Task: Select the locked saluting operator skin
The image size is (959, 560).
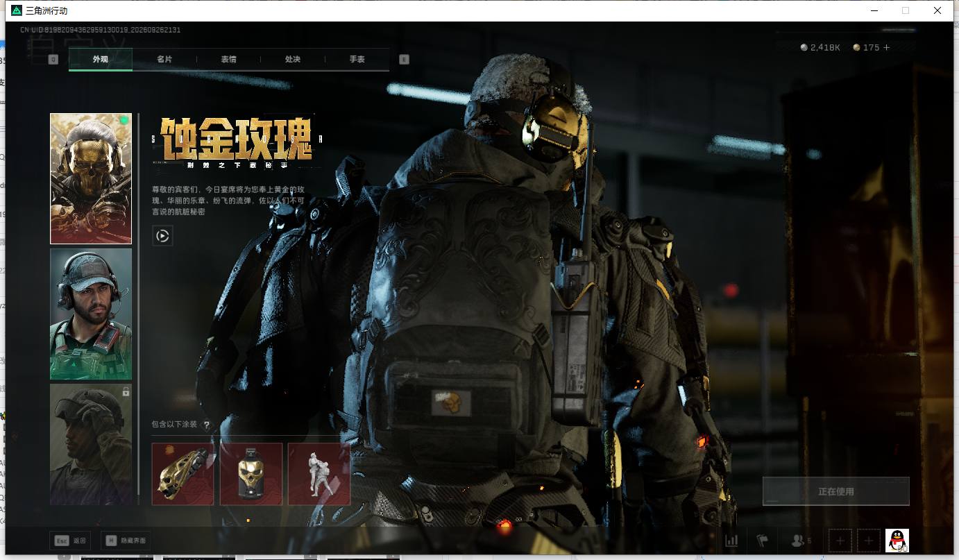Action: coord(91,444)
